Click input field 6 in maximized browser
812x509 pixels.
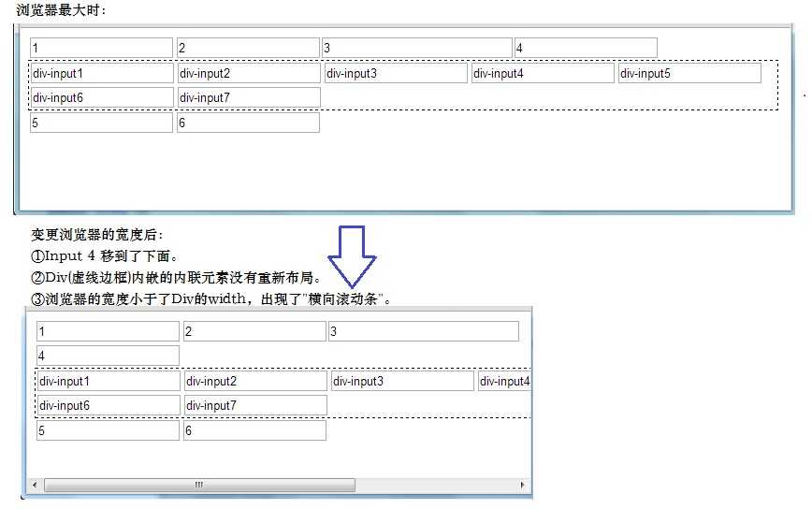[x=248, y=123]
